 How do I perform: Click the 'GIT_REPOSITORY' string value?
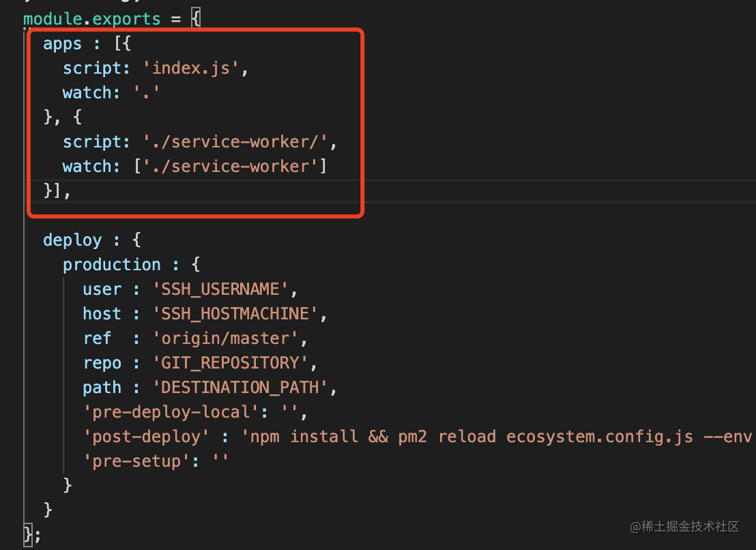pyautogui.click(x=230, y=363)
